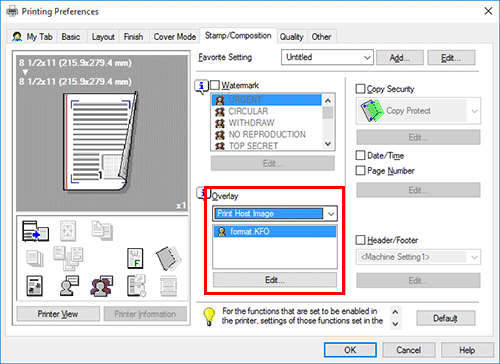The image size is (500, 364).
Task: Click the paper tray feed icon
Action: point(35,231)
